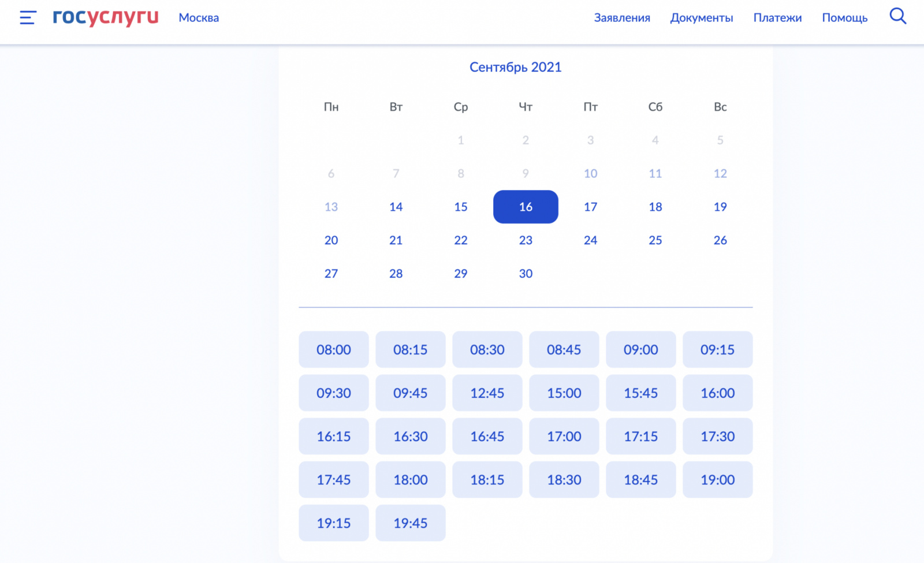Select the 09:15 time slot
This screenshot has height=563, width=924.
point(718,349)
